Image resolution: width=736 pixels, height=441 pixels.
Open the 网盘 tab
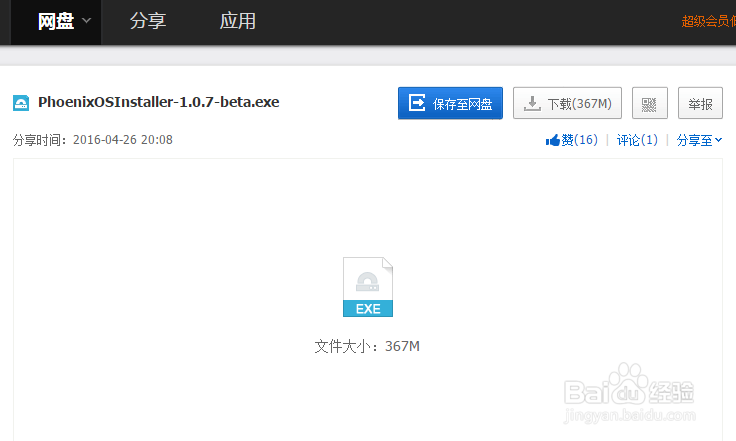56,22
